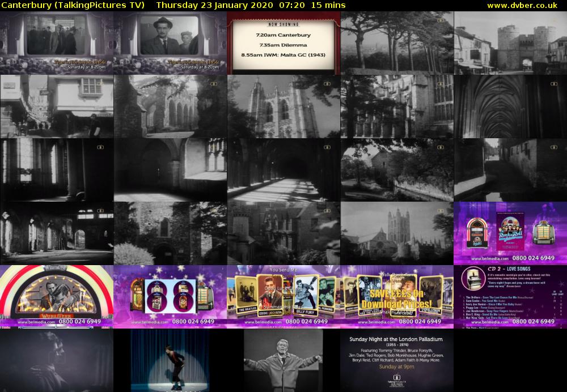Open the singer with outstretched arms frame

point(283,360)
